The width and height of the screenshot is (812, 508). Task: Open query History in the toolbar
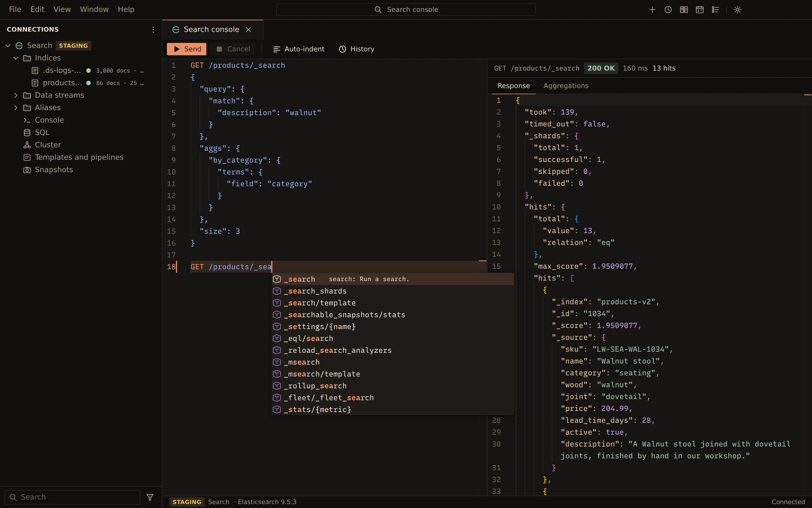356,49
